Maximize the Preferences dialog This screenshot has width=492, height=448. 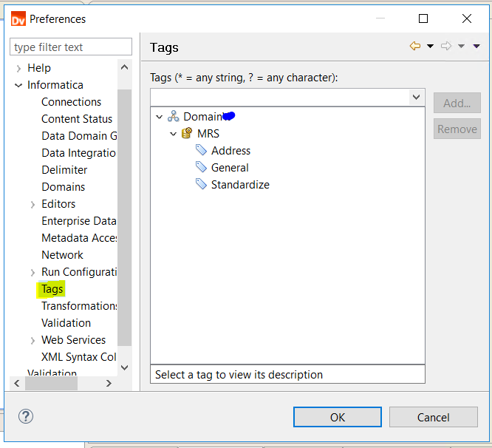423,18
